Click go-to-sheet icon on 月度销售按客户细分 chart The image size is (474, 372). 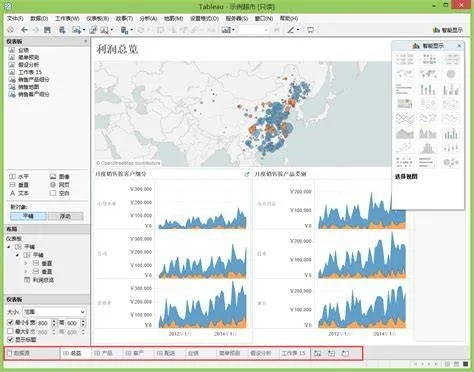247,174
